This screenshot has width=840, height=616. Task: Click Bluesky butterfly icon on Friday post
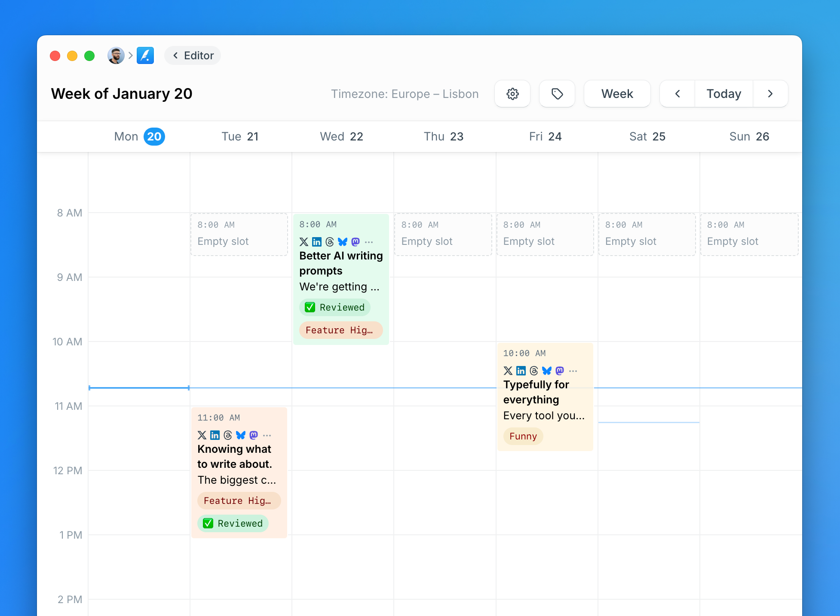click(x=547, y=371)
